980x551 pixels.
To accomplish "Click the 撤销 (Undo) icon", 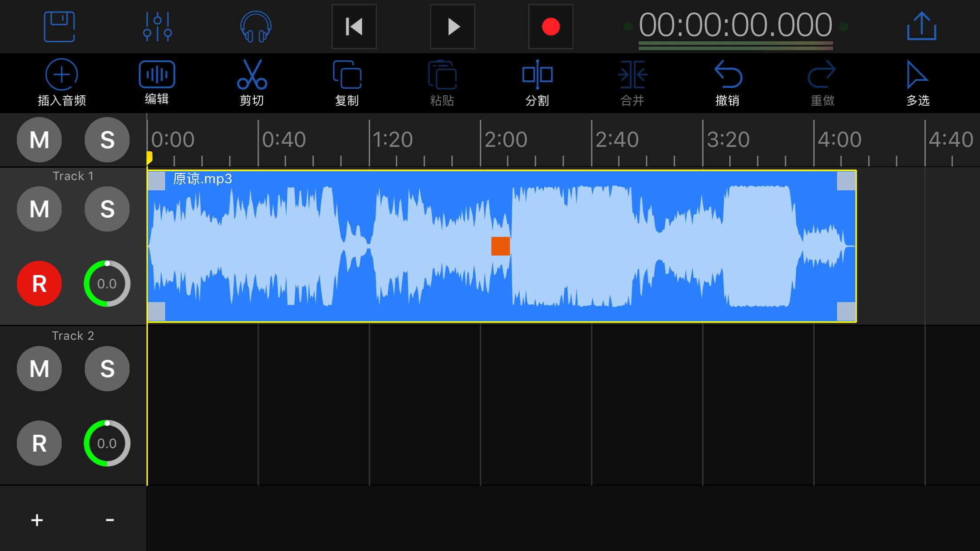I will click(x=728, y=83).
